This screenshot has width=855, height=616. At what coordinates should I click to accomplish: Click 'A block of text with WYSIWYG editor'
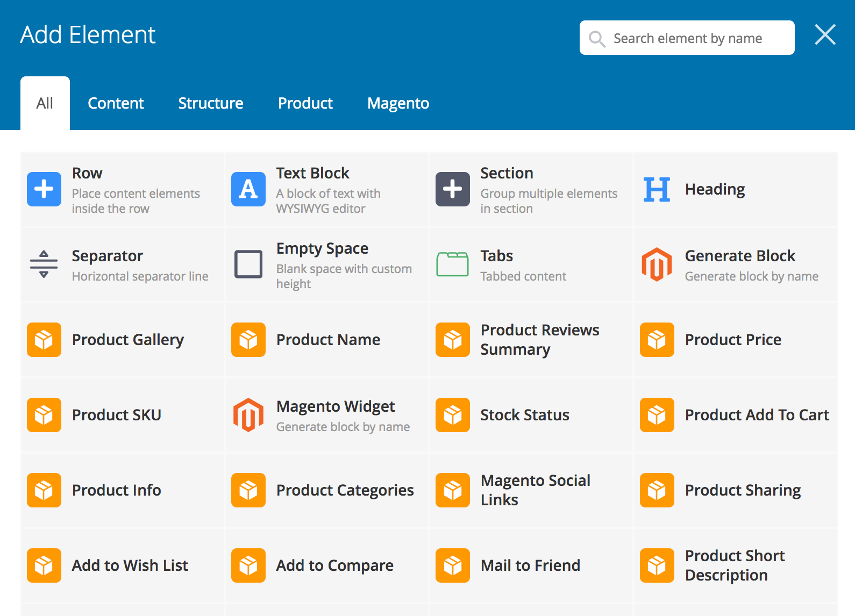pyautogui.click(x=329, y=201)
